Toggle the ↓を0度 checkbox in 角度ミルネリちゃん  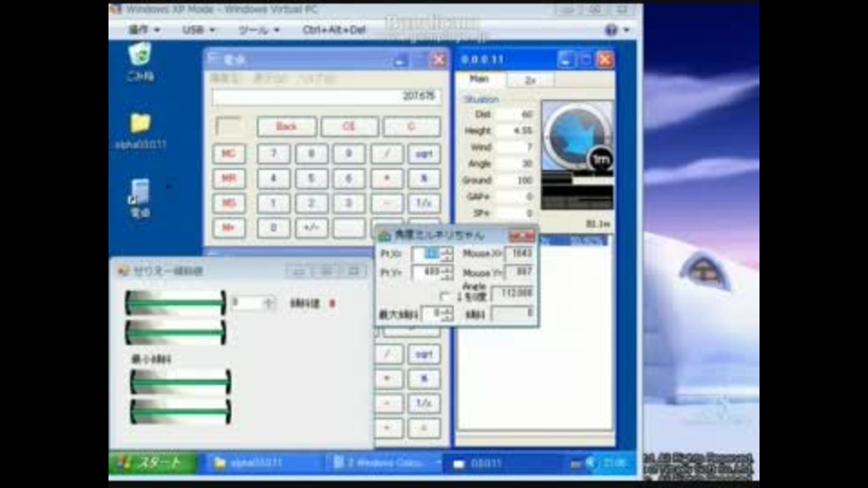click(x=444, y=296)
